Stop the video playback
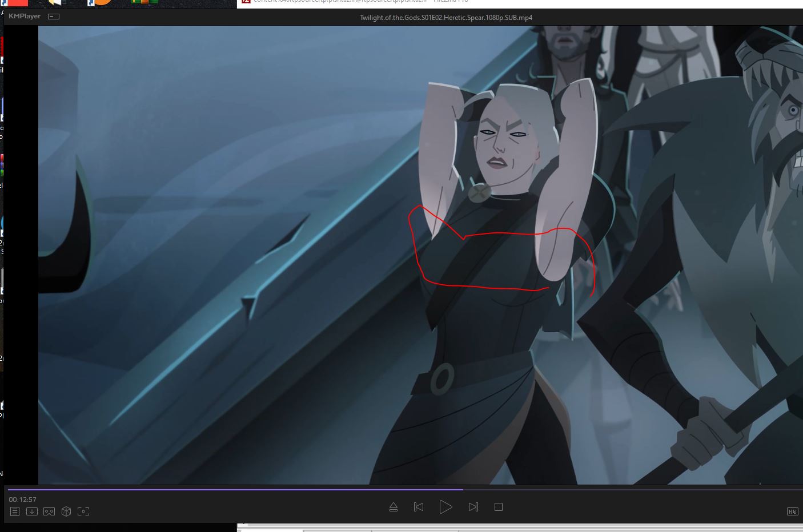Image resolution: width=803 pixels, height=532 pixels. coord(499,507)
